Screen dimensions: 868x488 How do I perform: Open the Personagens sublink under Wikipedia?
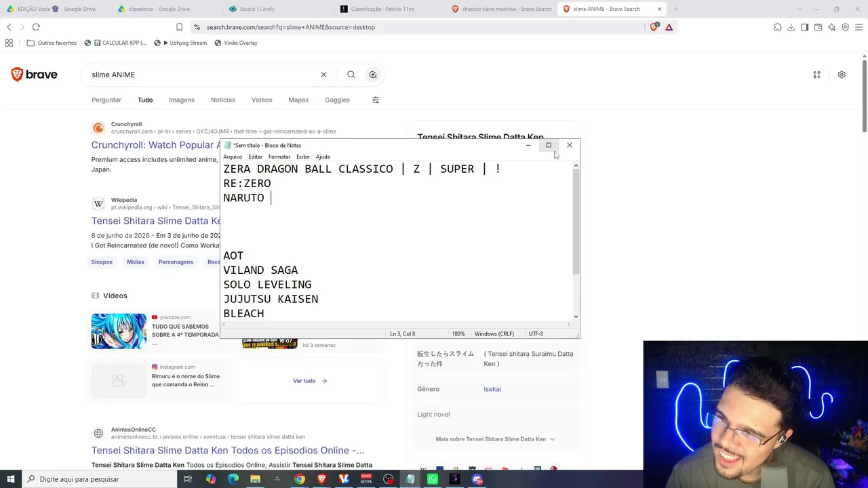click(x=176, y=262)
